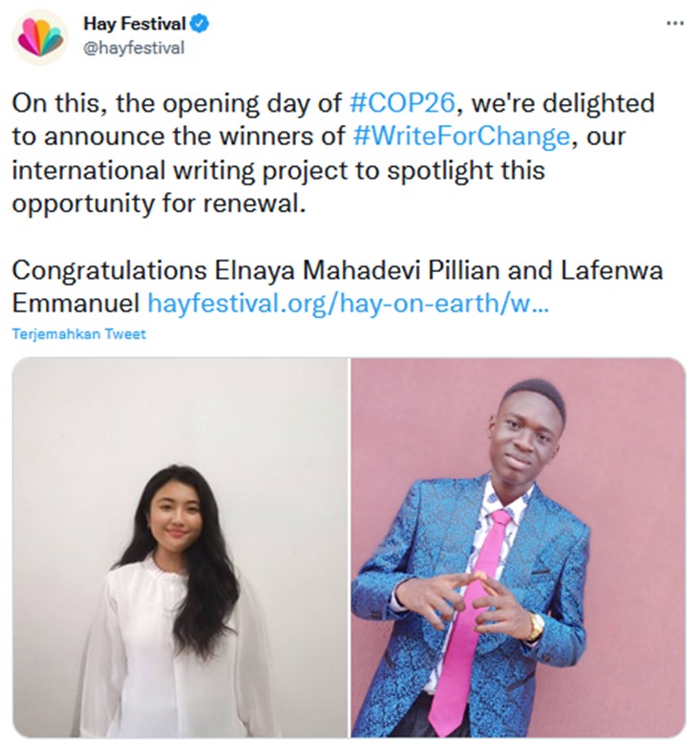Click the gold wristwatch in the right photo
Viewport: 700px width, 745px height.
[x=536, y=628]
